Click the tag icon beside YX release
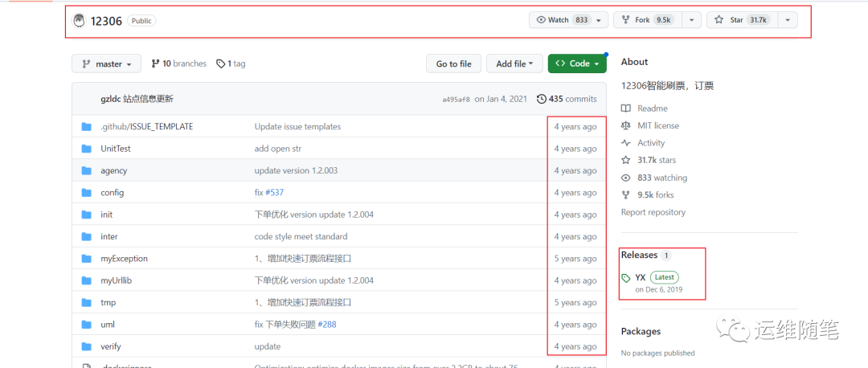This screenshot has height=368, width=868. [626, 278]
